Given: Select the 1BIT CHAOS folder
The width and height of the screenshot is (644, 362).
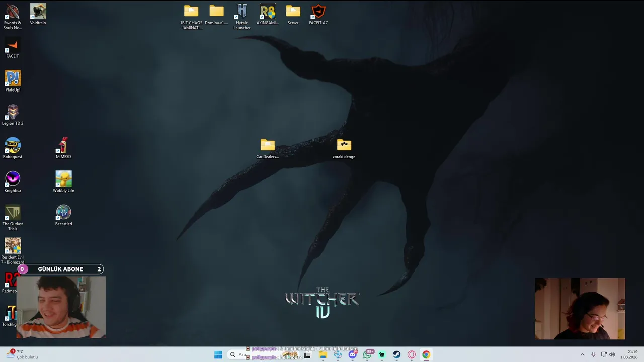Looking at the screenshot, I should click(x=191, y=17).
